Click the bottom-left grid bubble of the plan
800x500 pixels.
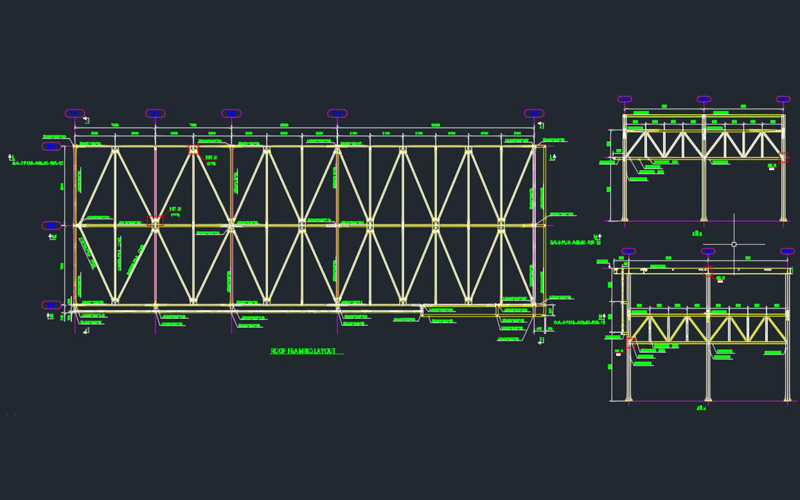pyautogui.click(x=51, y=305)
